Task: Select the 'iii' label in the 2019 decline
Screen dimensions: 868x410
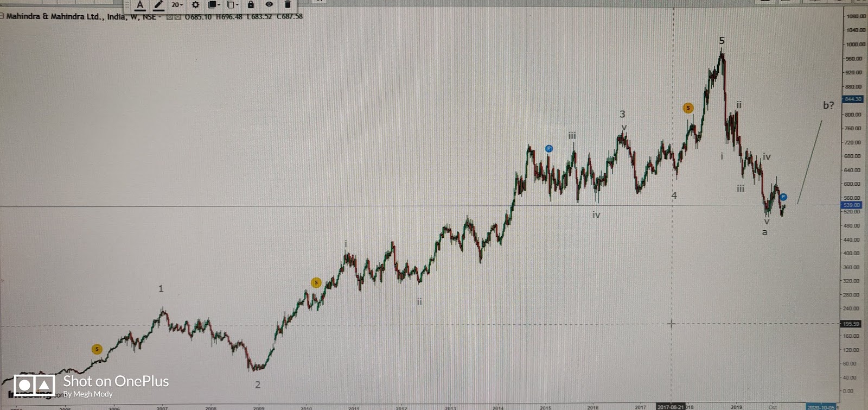Action: pos(741,188)
